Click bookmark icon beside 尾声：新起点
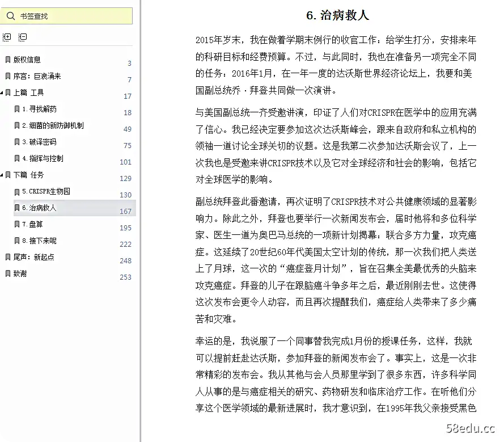504x442 pixels. click(x=8, y=257)
